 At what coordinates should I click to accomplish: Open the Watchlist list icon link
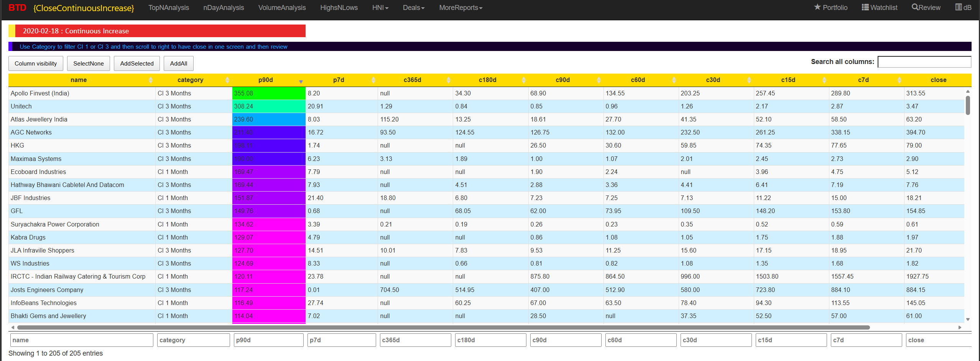879,8
